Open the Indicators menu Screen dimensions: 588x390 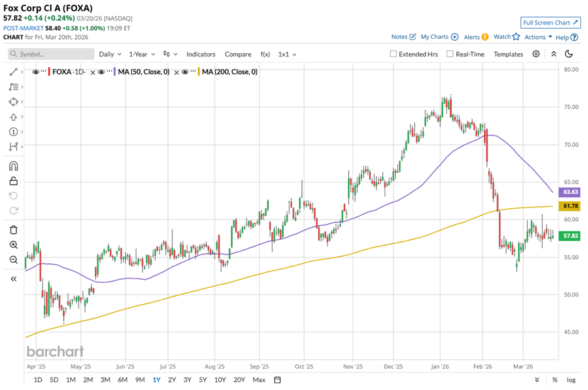[x=201, y=55]
